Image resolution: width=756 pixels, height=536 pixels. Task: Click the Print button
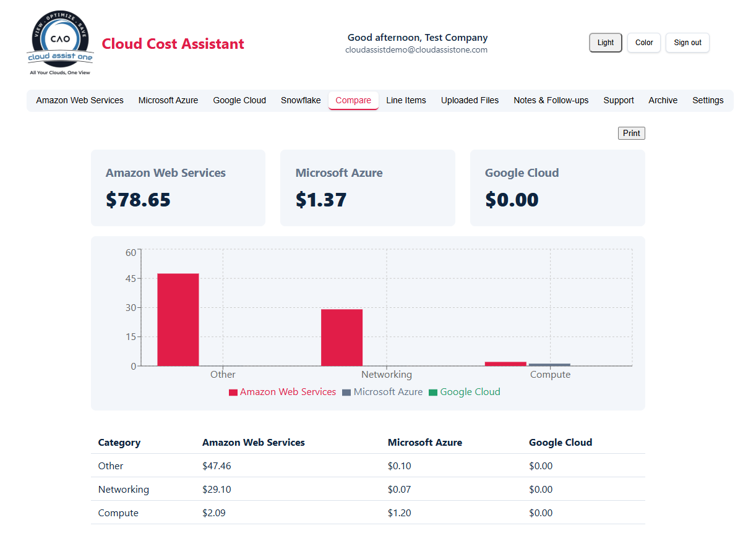pyautogui.click(x=632, y=133)
